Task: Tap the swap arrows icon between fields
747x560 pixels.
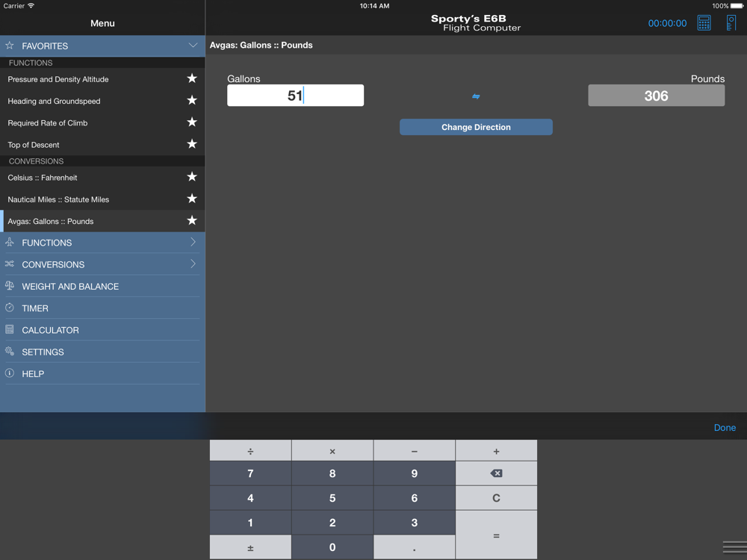Action: (x=476, y=96)
